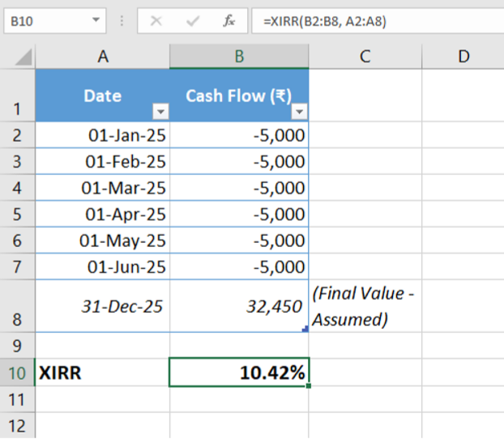Click the table resize handle at B8 corner

(305, 329)
